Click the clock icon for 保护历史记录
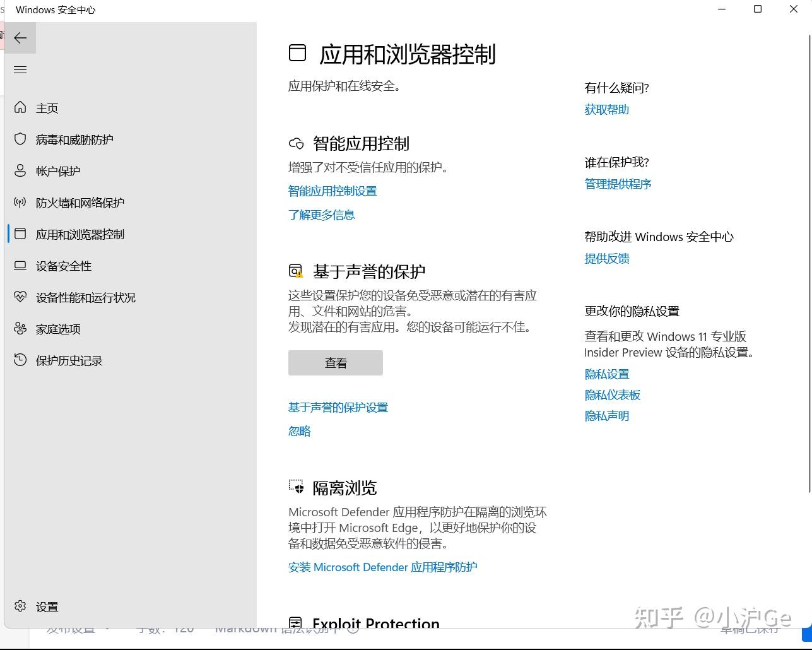 click(20, 360)
